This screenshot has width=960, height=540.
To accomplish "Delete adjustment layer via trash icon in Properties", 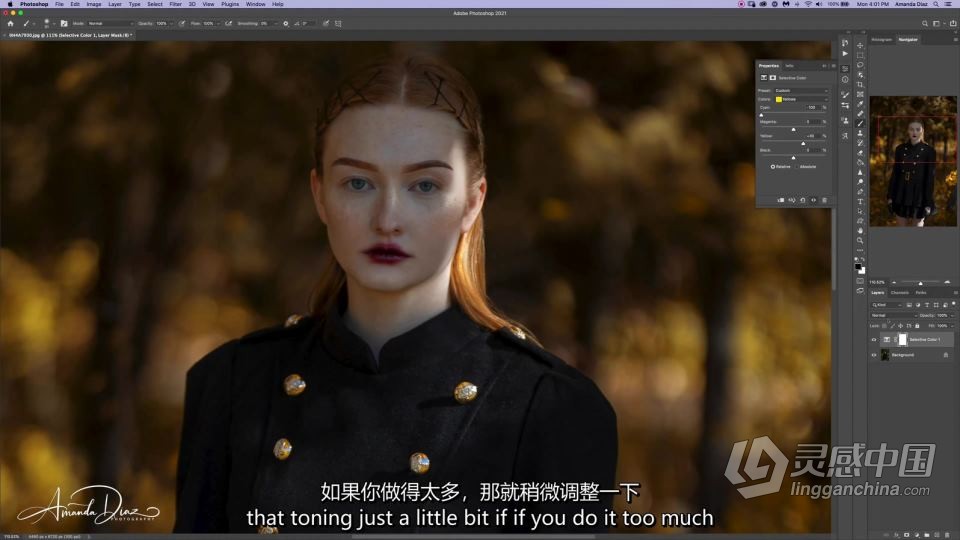I will tap(824, 200).
